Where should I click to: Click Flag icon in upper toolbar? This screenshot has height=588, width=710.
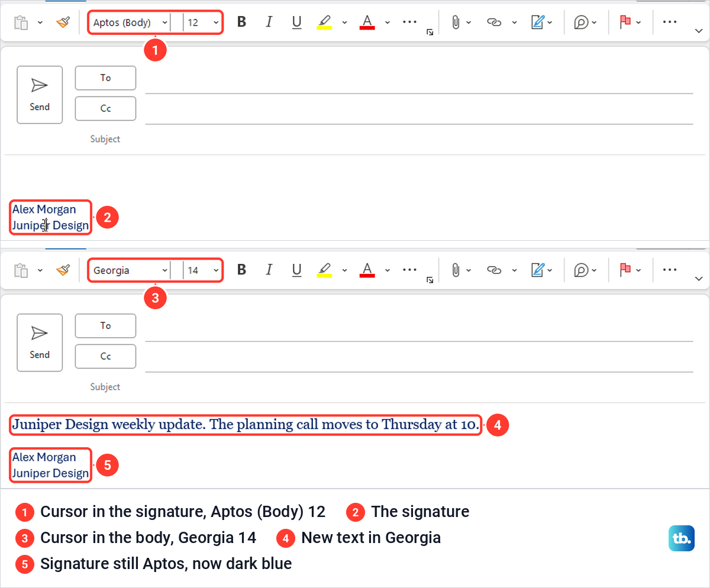click(x=625, y=22)
